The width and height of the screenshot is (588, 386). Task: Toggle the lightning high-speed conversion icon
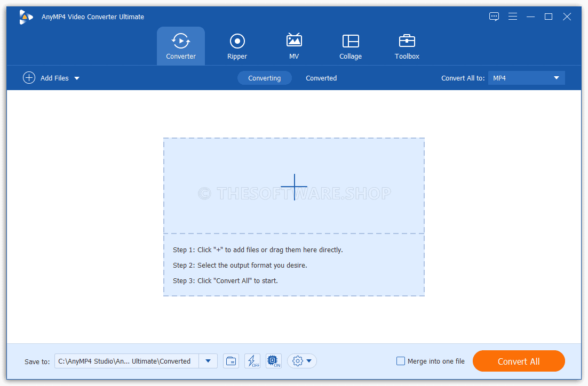252,361
